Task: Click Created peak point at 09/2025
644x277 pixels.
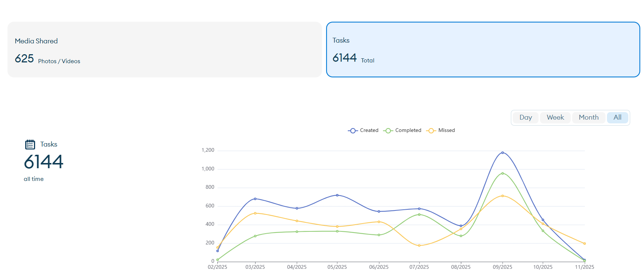Action: 502,153
